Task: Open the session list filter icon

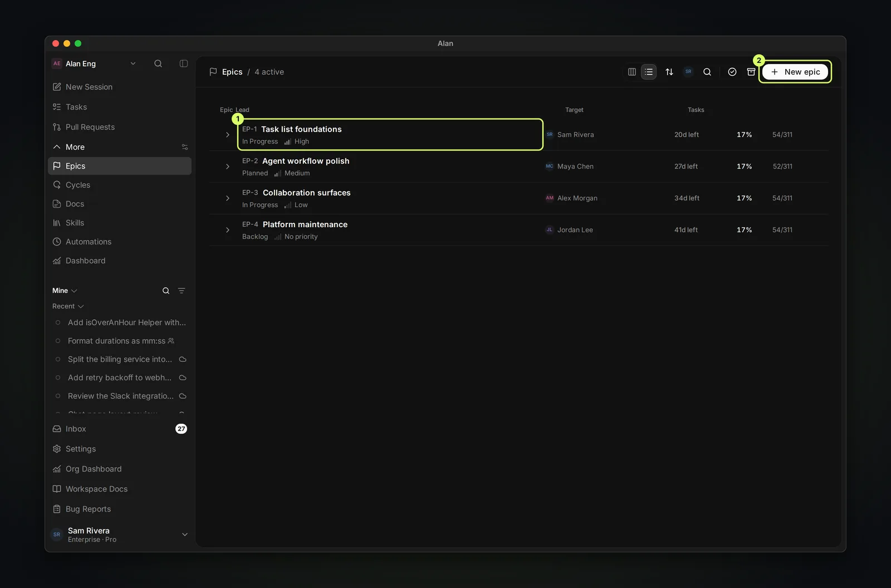Action: [x=182, y=291]
